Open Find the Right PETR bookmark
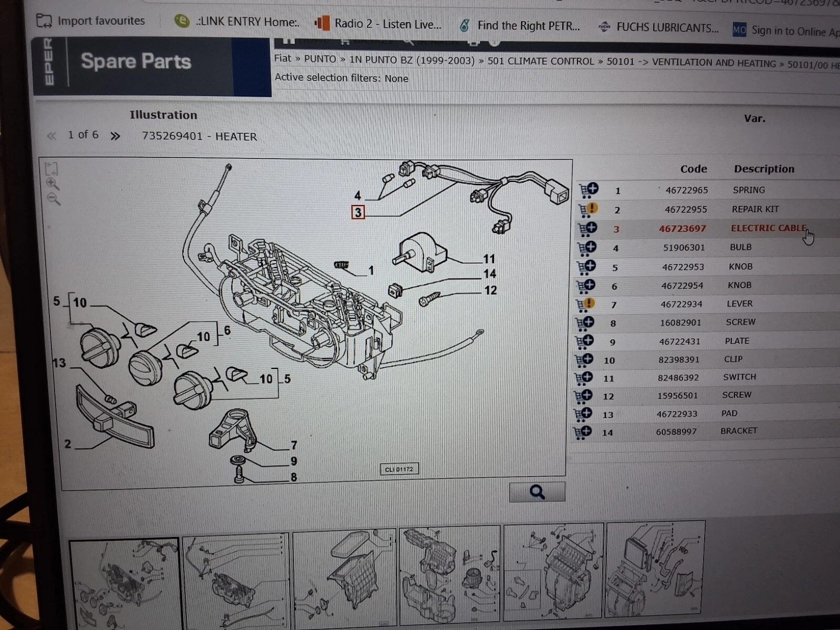This screenshot has height=630, width=840. click(x=520, y=26)
